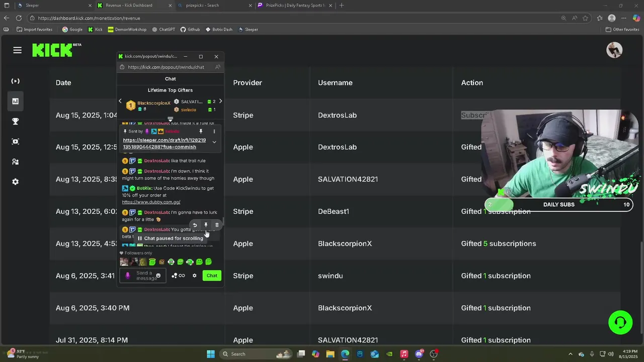The image size is (644, 362).
Task: Open Edge tab actions menu
Action: click(x=7, y=6)
